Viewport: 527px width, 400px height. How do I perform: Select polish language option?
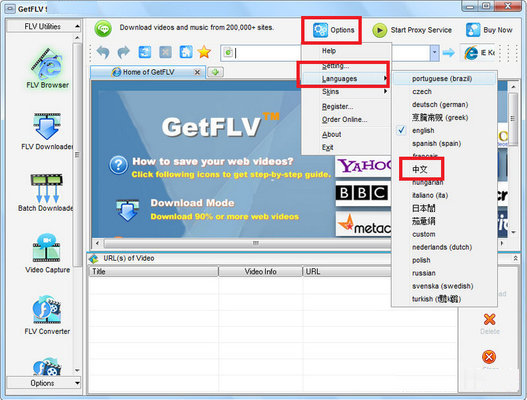click(444, 260)
